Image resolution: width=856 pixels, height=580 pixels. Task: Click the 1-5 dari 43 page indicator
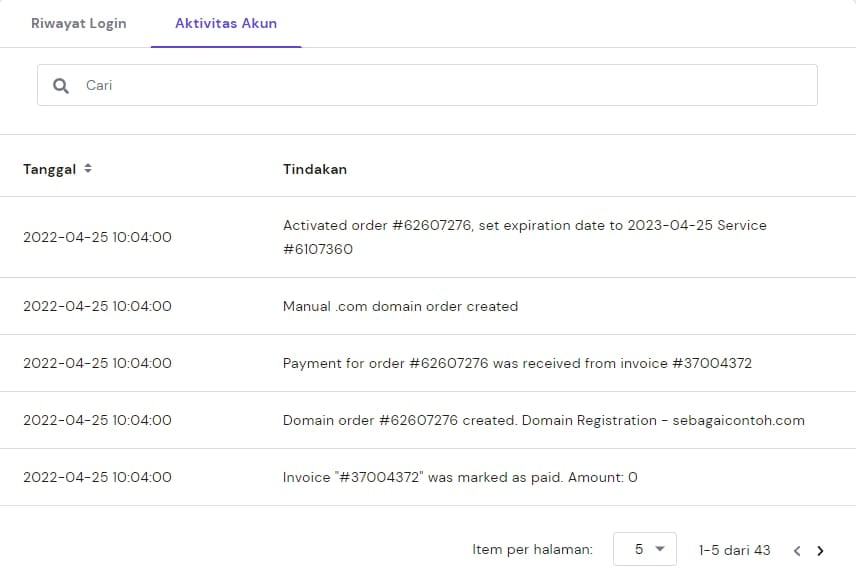pyautogui.click(x=734, y=550)
